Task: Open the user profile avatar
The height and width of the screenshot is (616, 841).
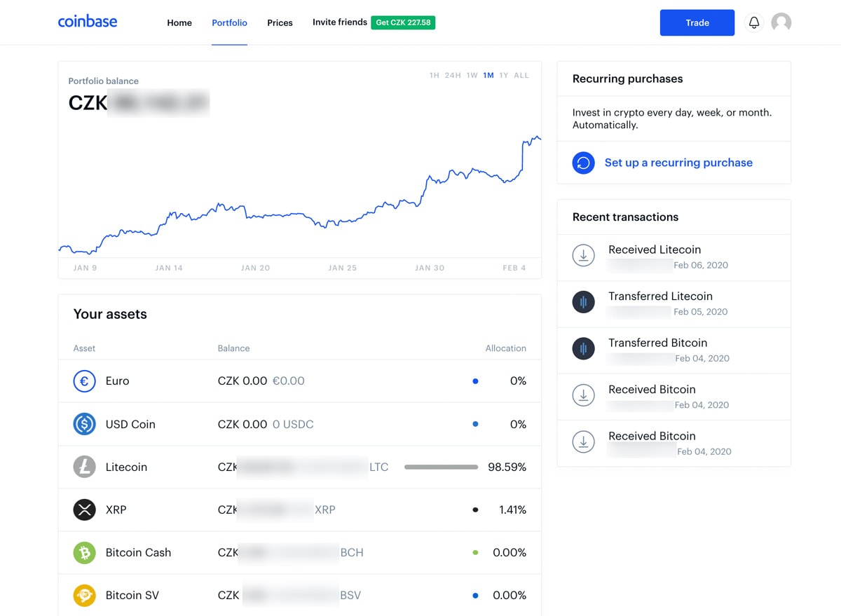Action: point(781,22)
